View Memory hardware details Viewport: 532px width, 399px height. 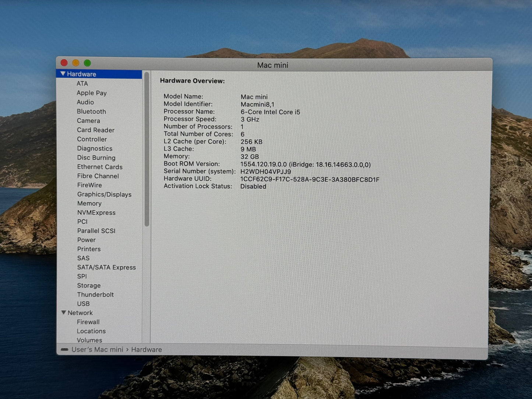click(x=89, y=203)
